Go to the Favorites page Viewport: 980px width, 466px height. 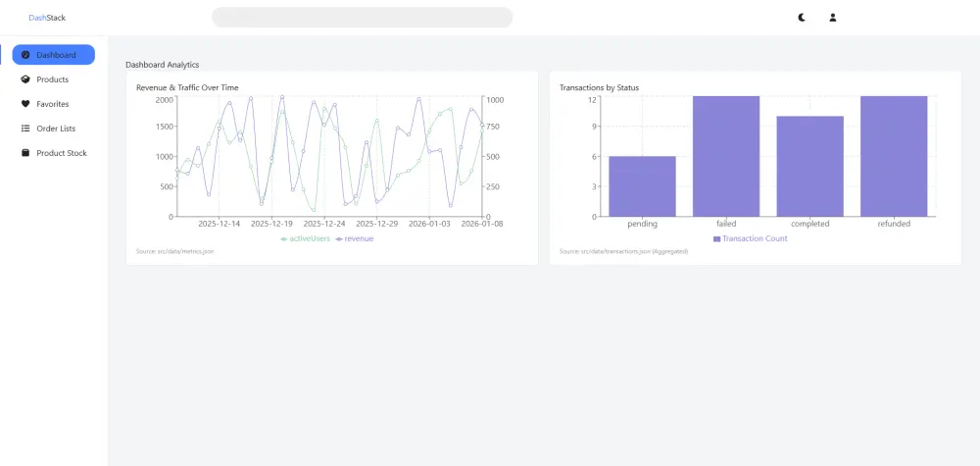(52, 104)
